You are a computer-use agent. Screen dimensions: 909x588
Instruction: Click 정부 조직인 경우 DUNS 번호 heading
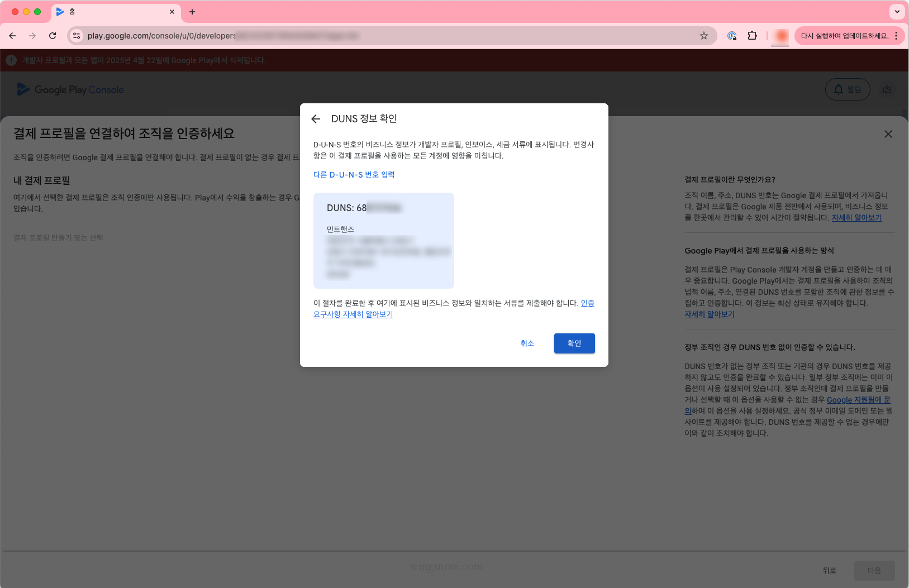(770, 347)
